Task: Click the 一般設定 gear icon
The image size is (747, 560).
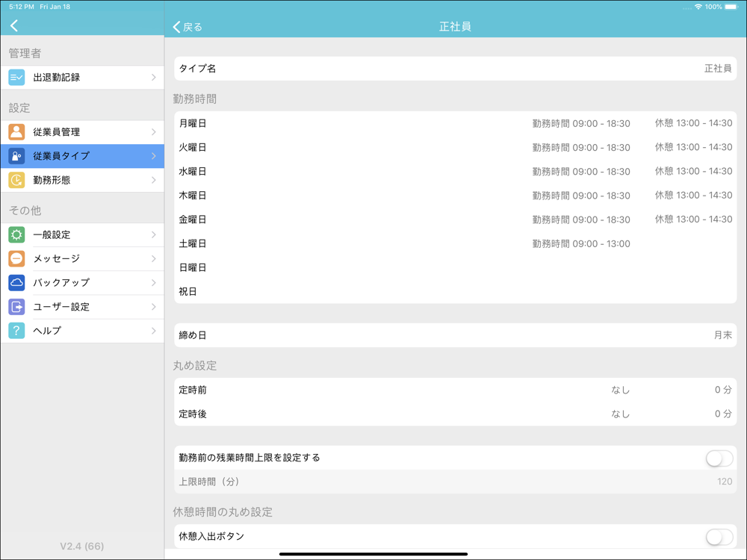Action: coord(16,234)
